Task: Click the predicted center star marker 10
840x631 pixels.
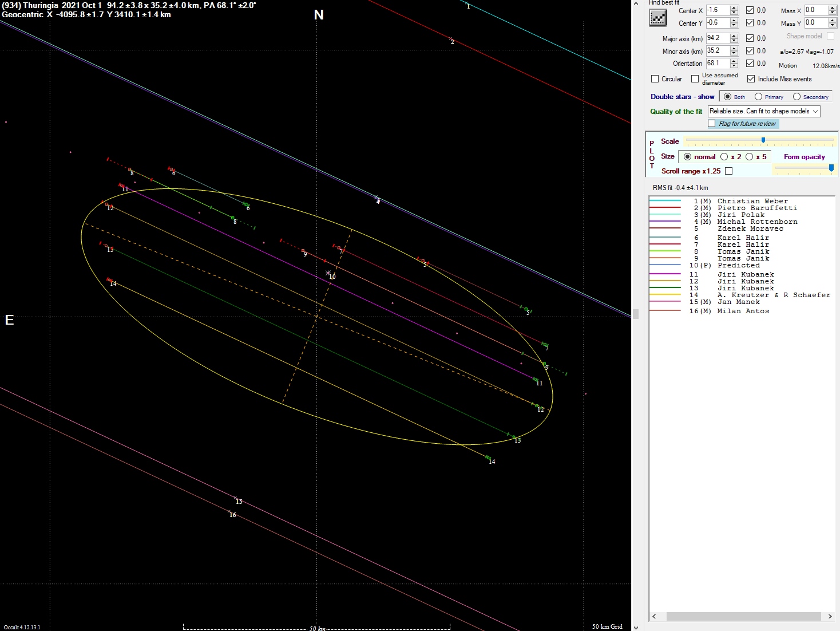Action: tap(328, 273)
